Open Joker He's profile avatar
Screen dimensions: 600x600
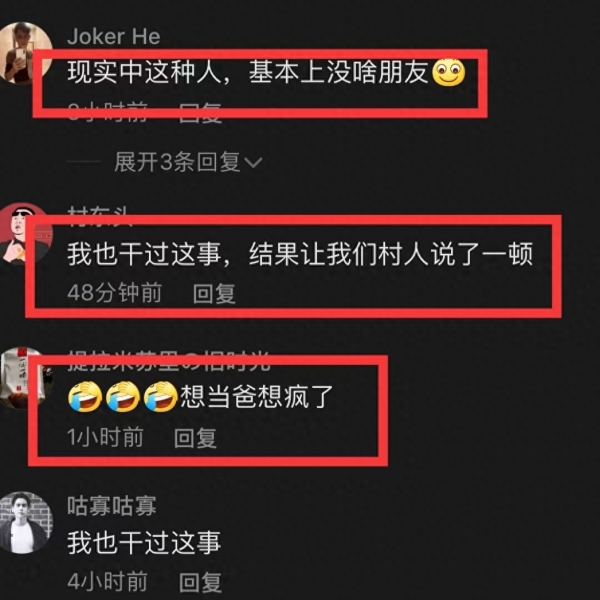[x=25, y=53]
